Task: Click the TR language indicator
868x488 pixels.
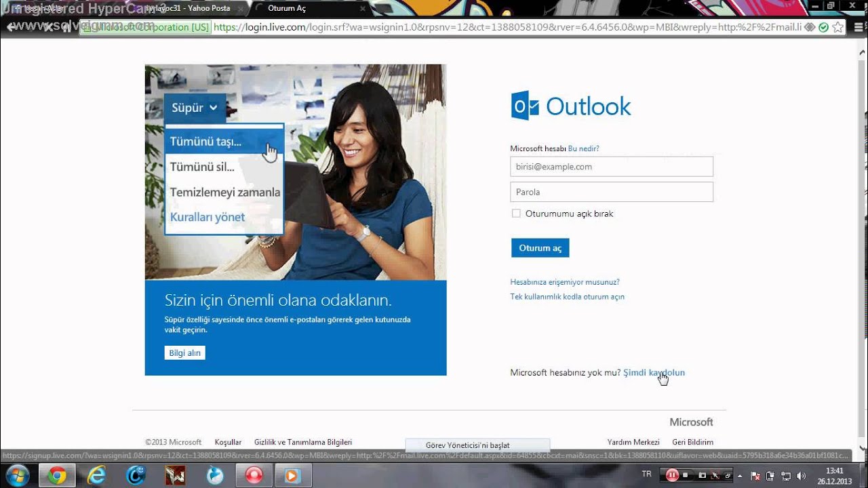Action: tap(646, 474)
